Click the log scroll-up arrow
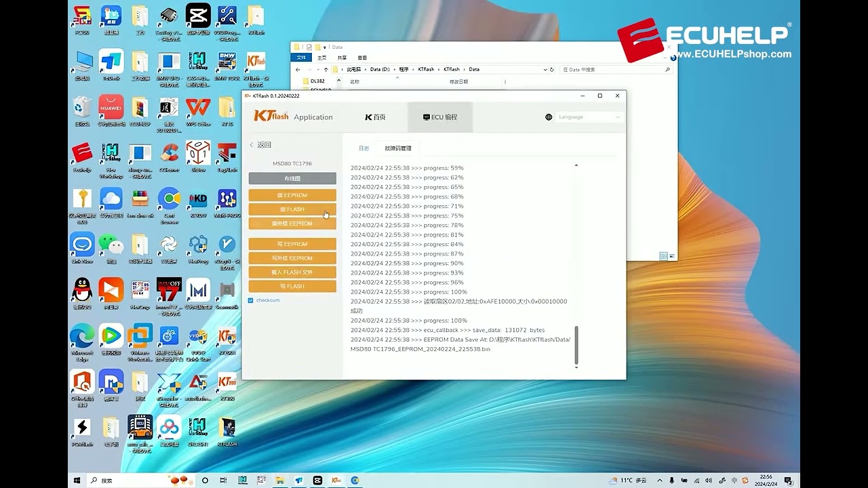 [x=576, y=165]
